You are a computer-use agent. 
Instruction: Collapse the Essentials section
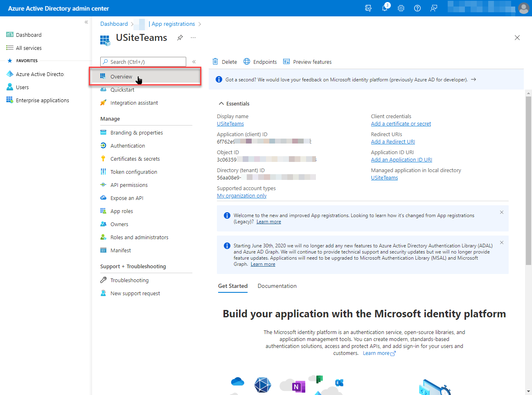click(x=221, y=103)
